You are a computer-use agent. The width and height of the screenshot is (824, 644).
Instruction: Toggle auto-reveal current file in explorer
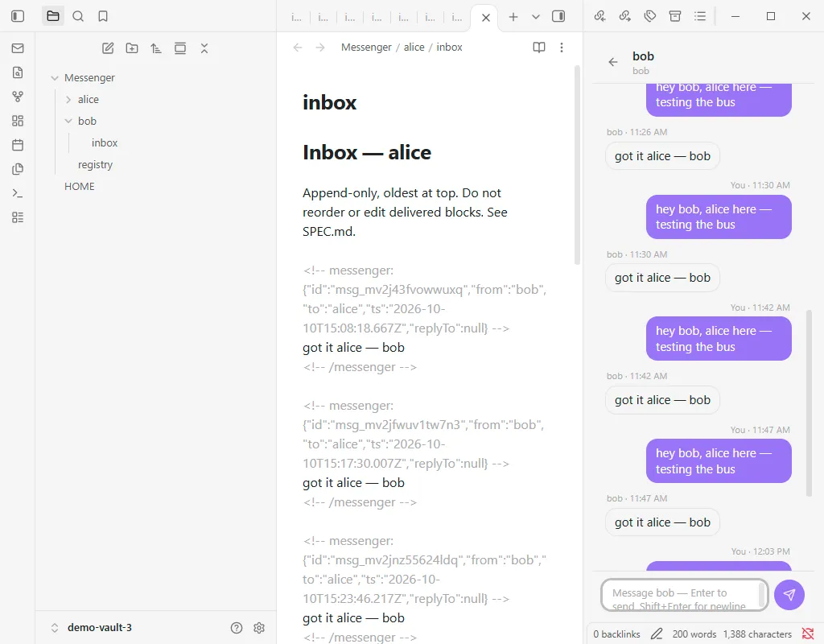coord(180,48)
